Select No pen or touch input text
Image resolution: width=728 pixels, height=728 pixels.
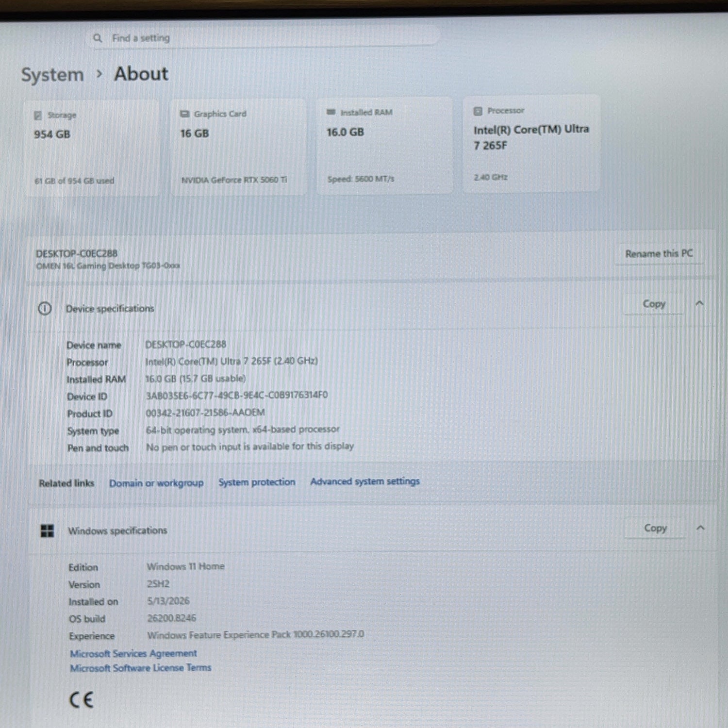(x=250, y=447)
